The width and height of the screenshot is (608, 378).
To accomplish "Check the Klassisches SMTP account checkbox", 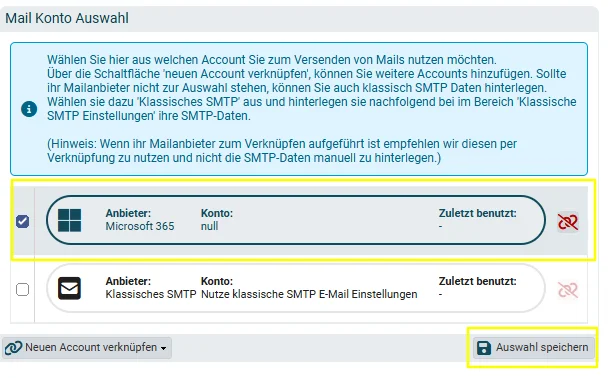I will coord(22,289).
